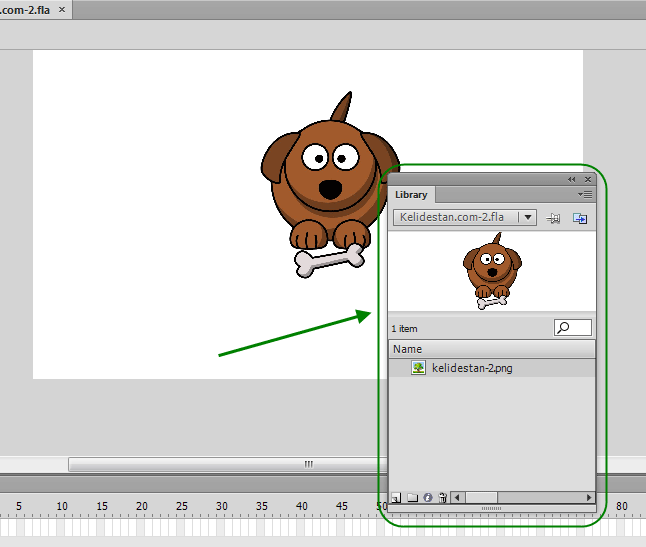Click the New Symbol icon in Library
Viewport: 646px width, 547px height.
click(396, 498)
